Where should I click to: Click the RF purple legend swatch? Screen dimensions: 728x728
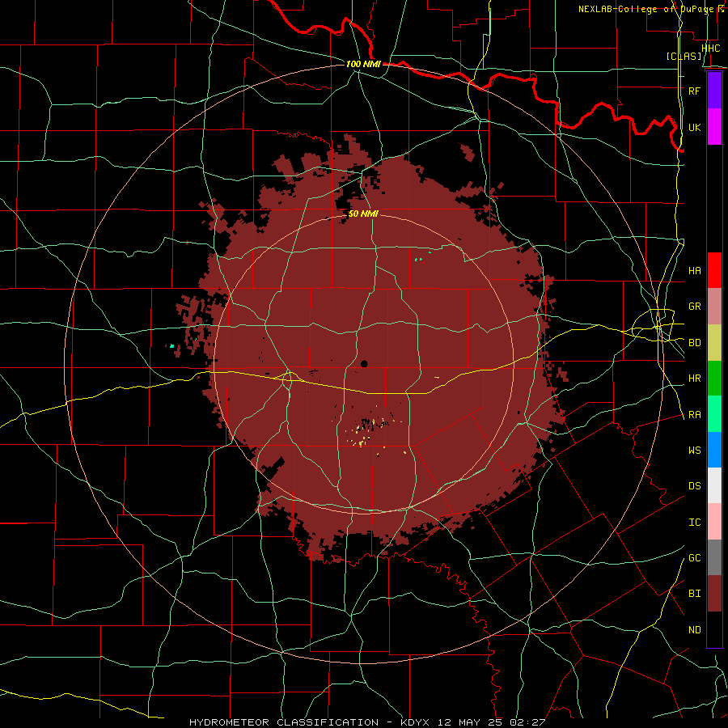[714, 91]
